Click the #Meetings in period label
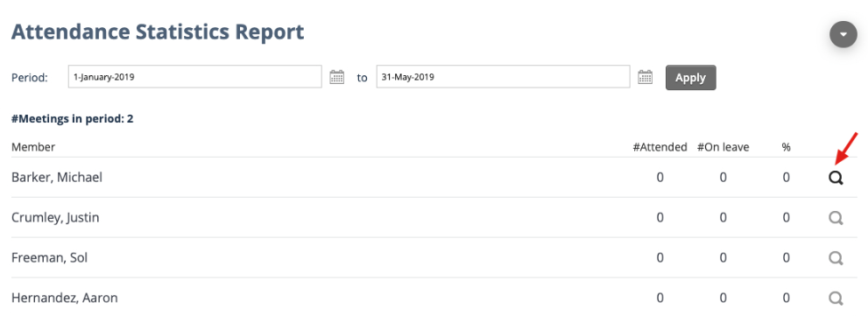868x316 pixels. click(72, 118)
